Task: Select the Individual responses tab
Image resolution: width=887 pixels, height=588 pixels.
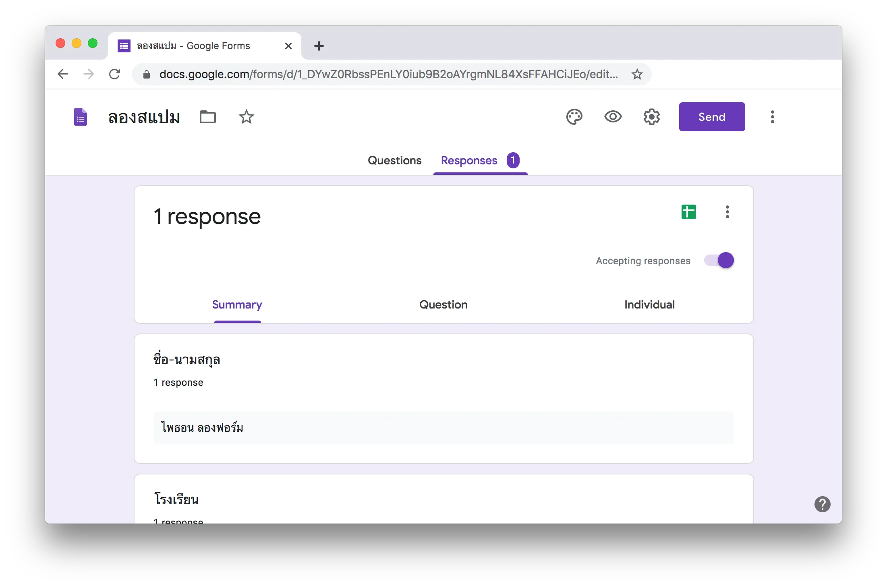Action: pyautogui.click(x=649, y=304)
